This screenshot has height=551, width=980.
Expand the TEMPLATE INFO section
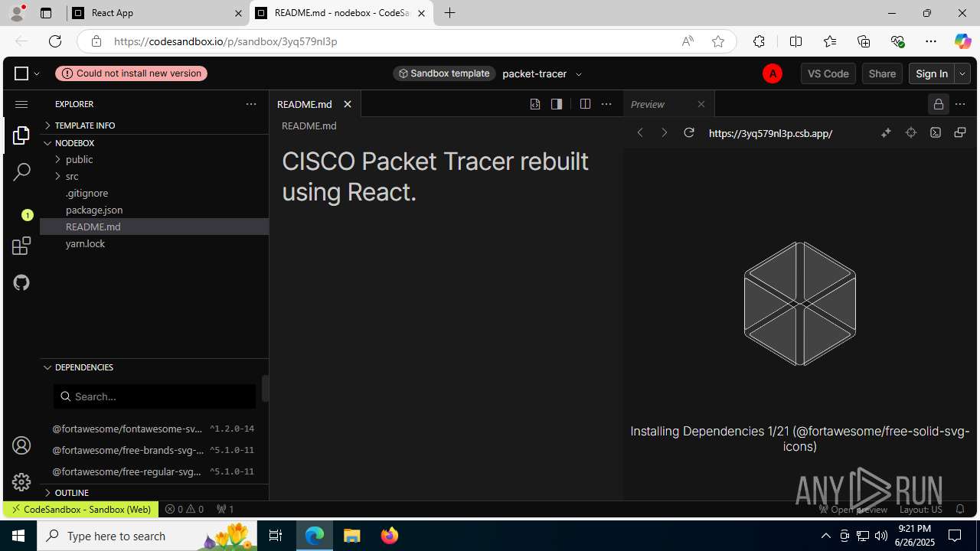point(154,125)
